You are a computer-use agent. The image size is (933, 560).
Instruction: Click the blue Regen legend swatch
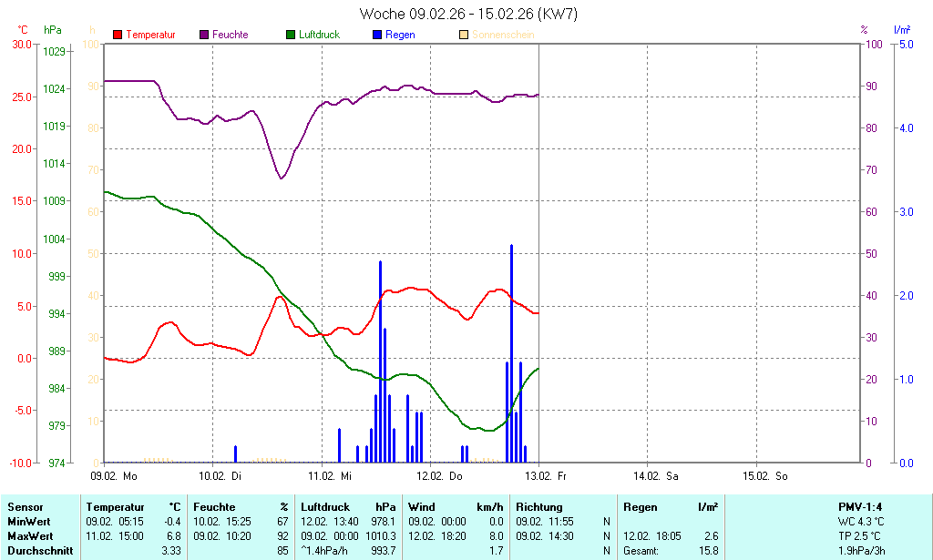click(377, 35)
